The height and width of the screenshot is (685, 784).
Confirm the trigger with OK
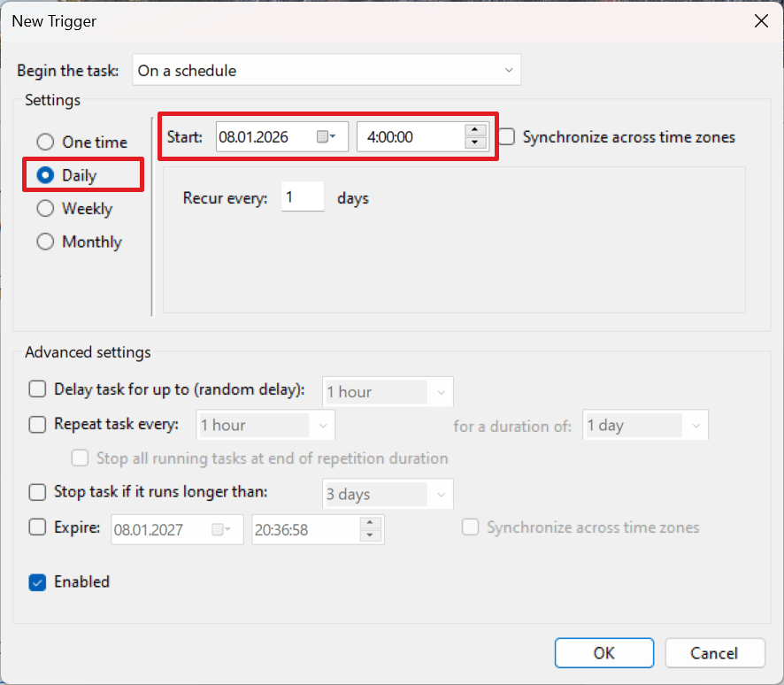(603, 652)
